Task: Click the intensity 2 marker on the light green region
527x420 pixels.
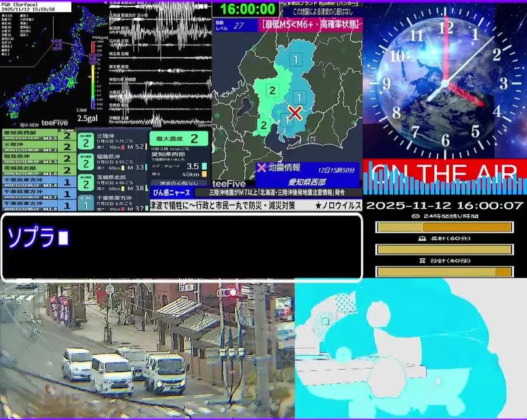Action: [272, 90]
